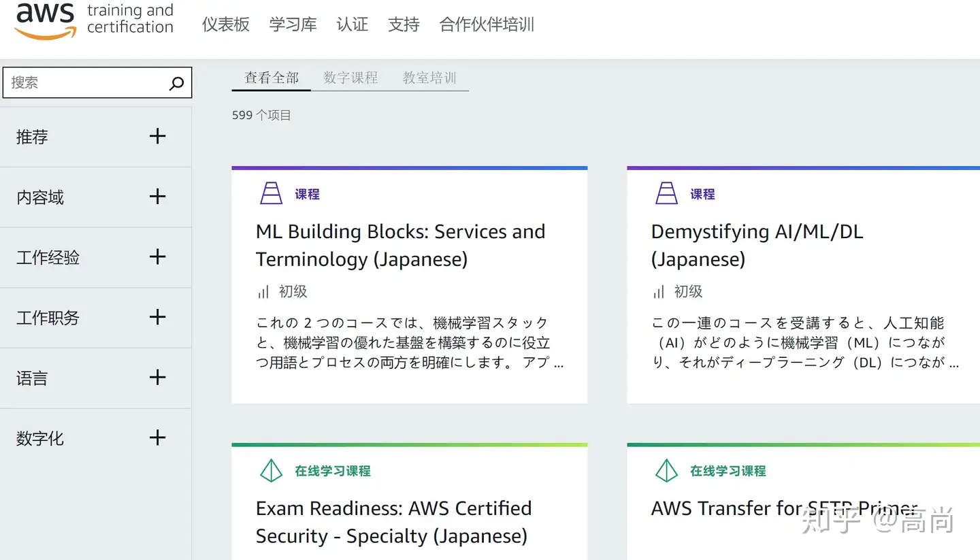
Task: Expand the 语言 filter section
Action: coord(157,377)
